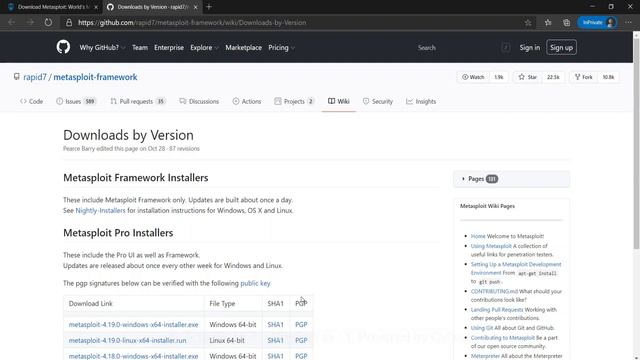The height and width of the screenshot is (360, 640).
Task: Click the address bar URL
Action: click(x=192, y=22)
